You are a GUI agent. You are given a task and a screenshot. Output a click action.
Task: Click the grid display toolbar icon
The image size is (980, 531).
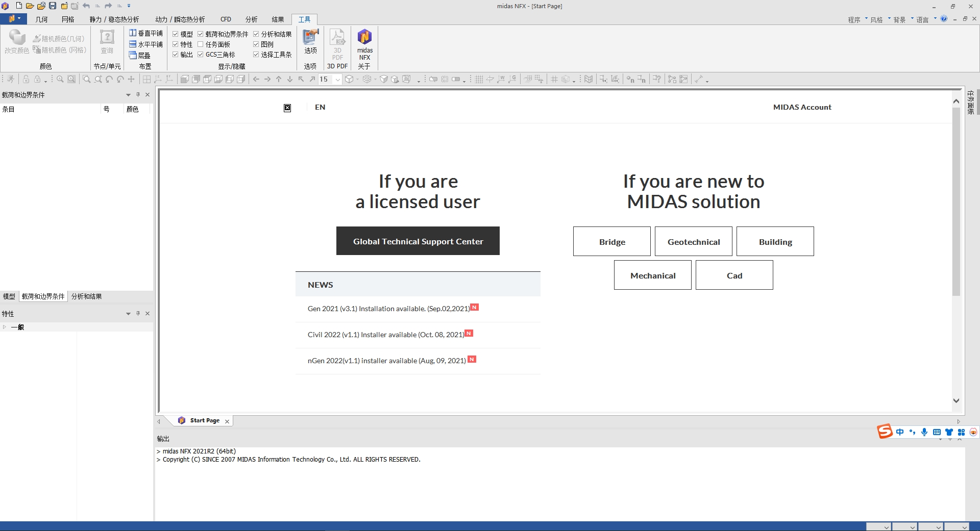pyautogui.click(x=479, y=79)
